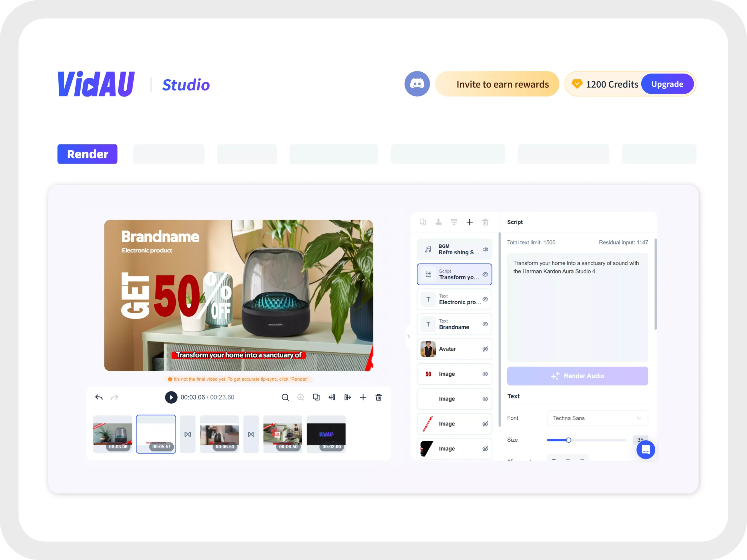Click the add new layer plus icon
747x560 pixels.
pos(470,222)
